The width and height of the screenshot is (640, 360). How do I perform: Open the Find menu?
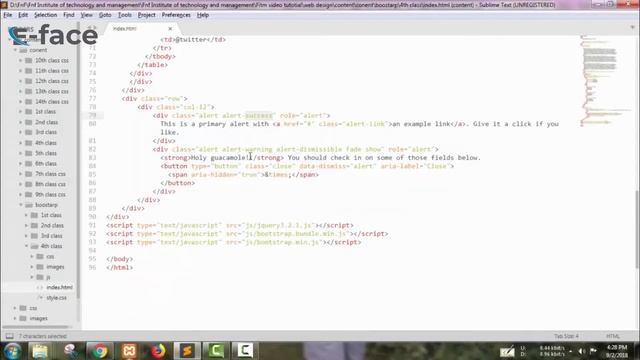coord(69,15)
